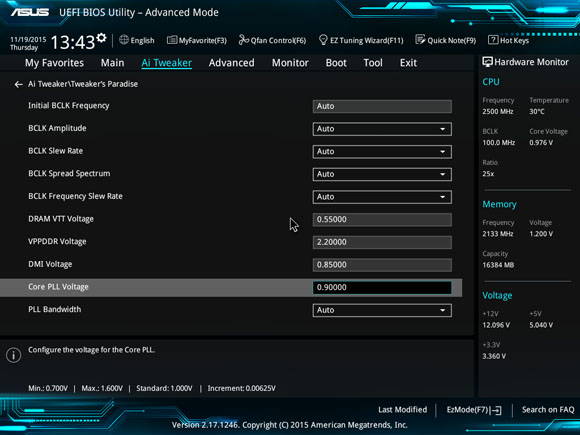Image resolution: width=580 pixels, height=435 pixels.
Task: Click the DRAM VTT Voltage field
Action: click(382, 219)
